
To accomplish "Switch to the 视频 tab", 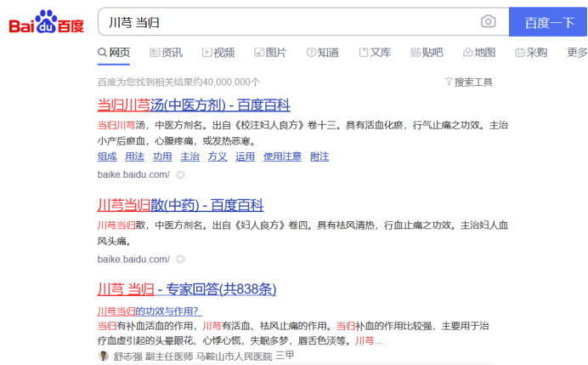I will [x=218, y=52].
